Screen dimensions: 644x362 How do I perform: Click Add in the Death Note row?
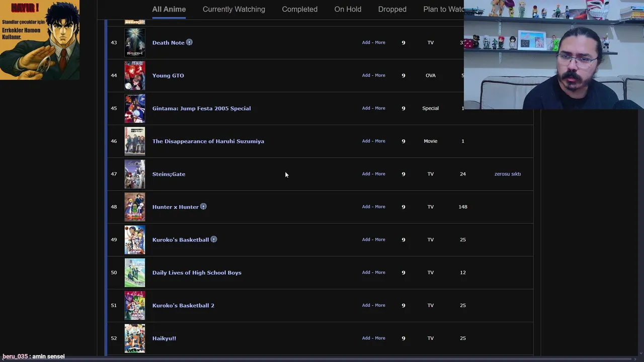[366, 42]
